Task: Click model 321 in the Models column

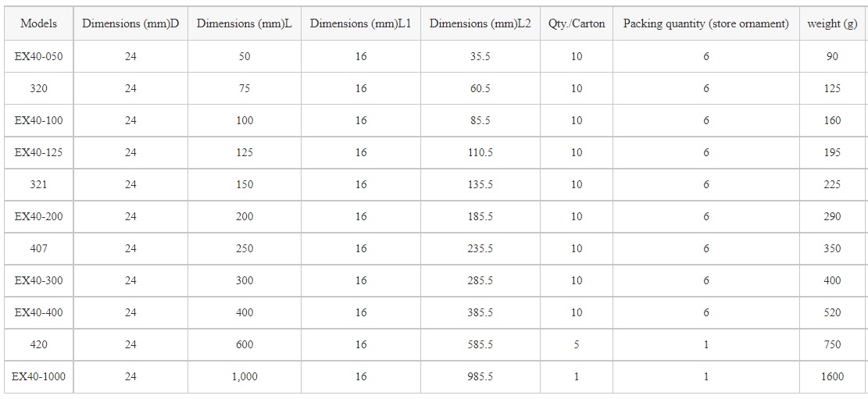Action: tap(38, 184)
